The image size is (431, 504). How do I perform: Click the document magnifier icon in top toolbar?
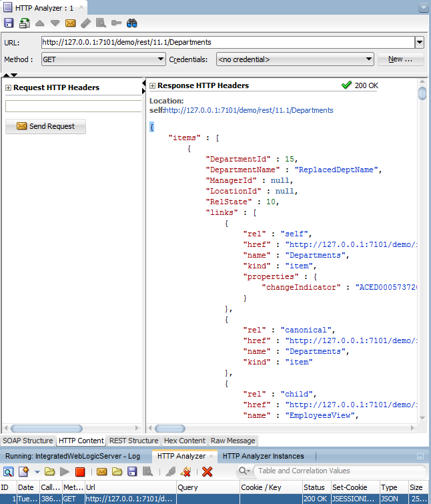tap(101, 23)
